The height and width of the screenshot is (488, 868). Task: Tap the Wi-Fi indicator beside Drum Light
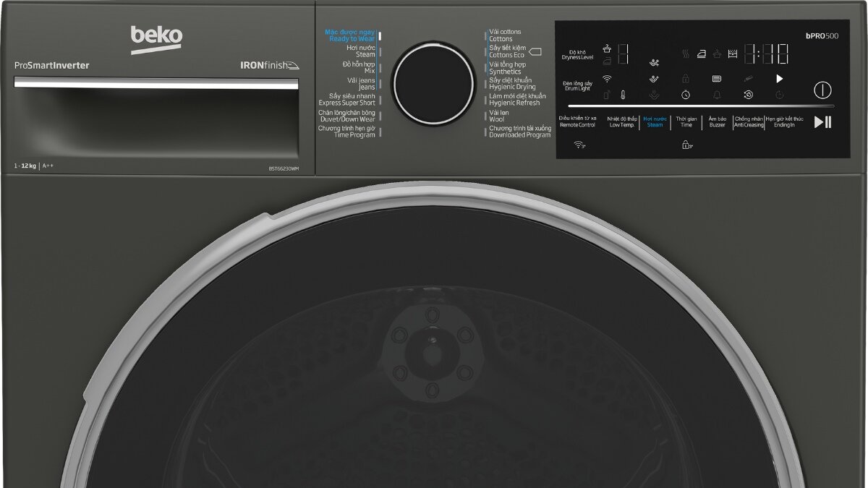(x=607, y=79)
